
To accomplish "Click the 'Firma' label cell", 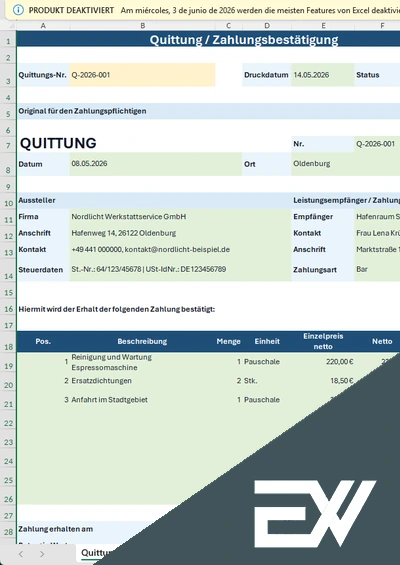I will tap(43, 217).
